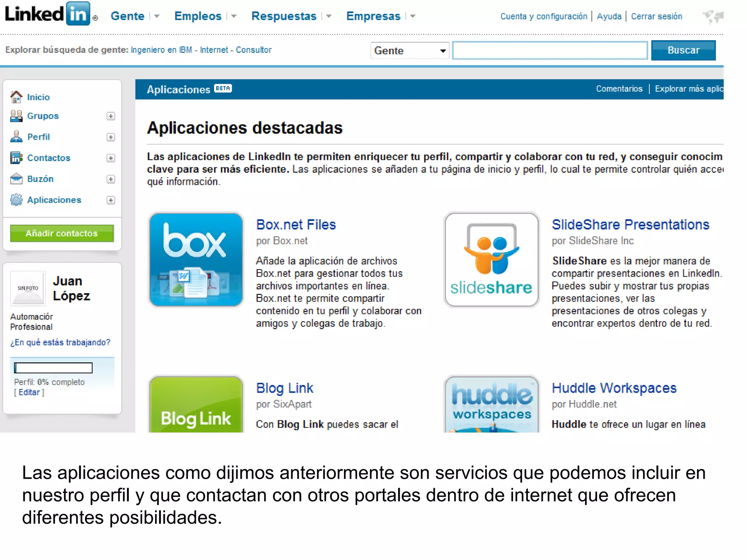Open the Respuestas menu dropdown arrow

click(x=329, y=16)
